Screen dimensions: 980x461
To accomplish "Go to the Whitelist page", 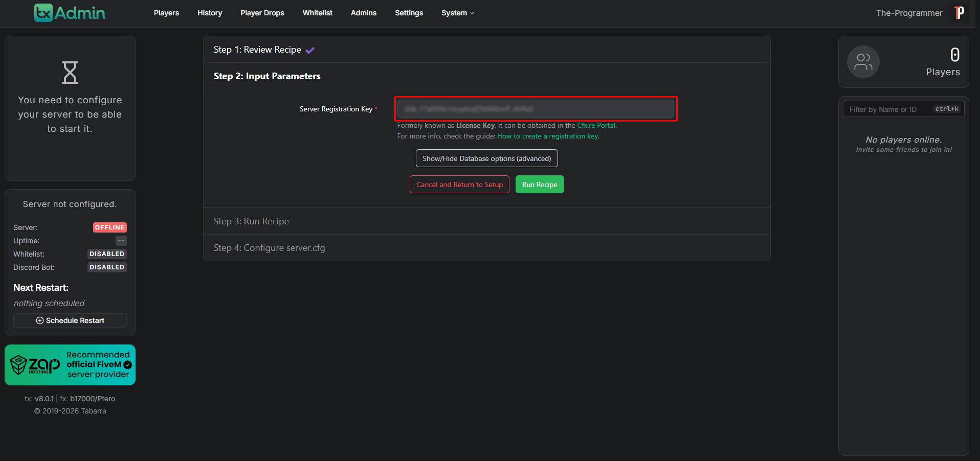I will (x=317, y=13).
